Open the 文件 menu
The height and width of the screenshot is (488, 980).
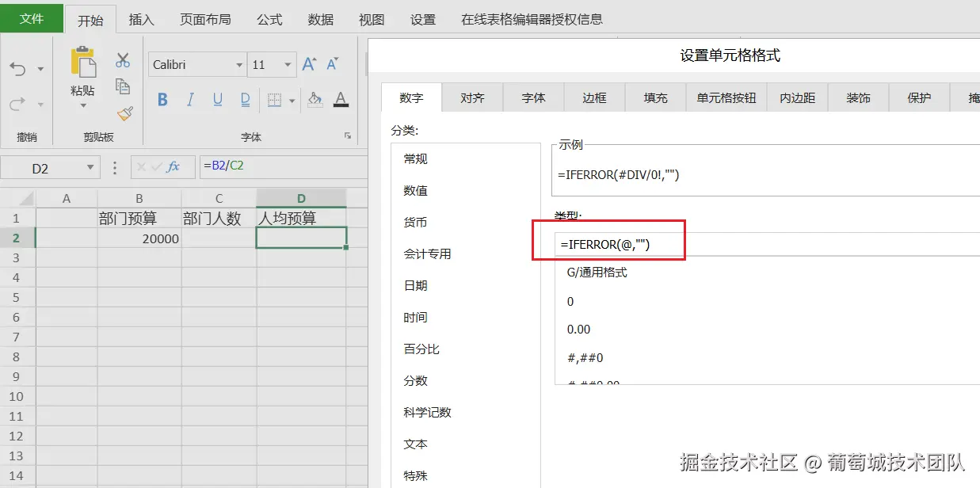pyautogui.click(x=32, y=18)
